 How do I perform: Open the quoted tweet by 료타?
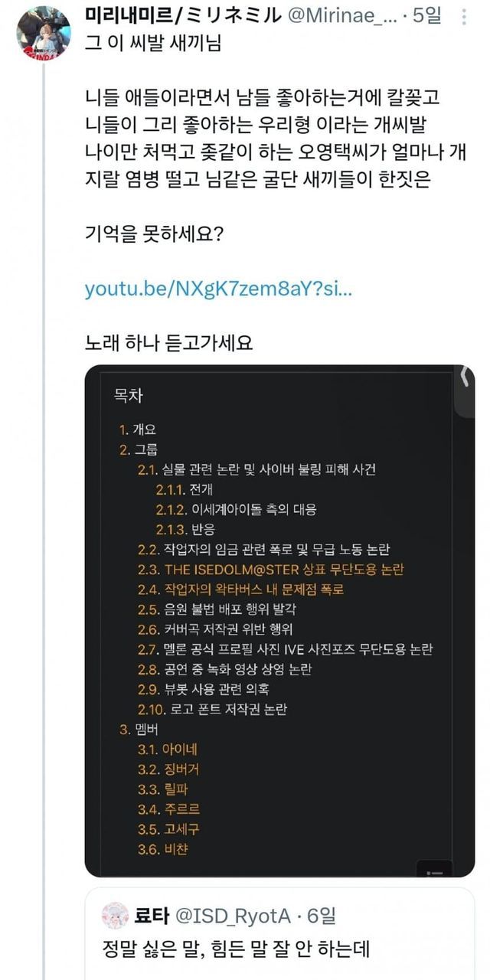(279, 934)
